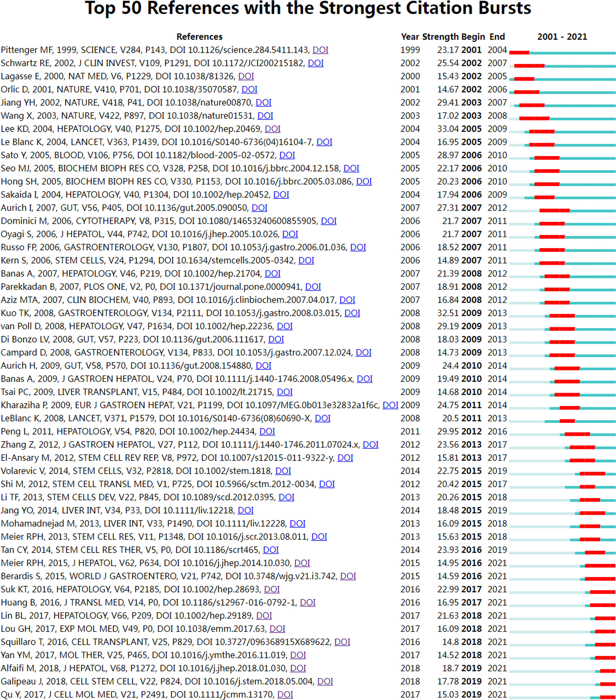Select red burst segment for Lee KD 2004
The height and width of the screenshot is (700, 616).
(x=542, y=132)
